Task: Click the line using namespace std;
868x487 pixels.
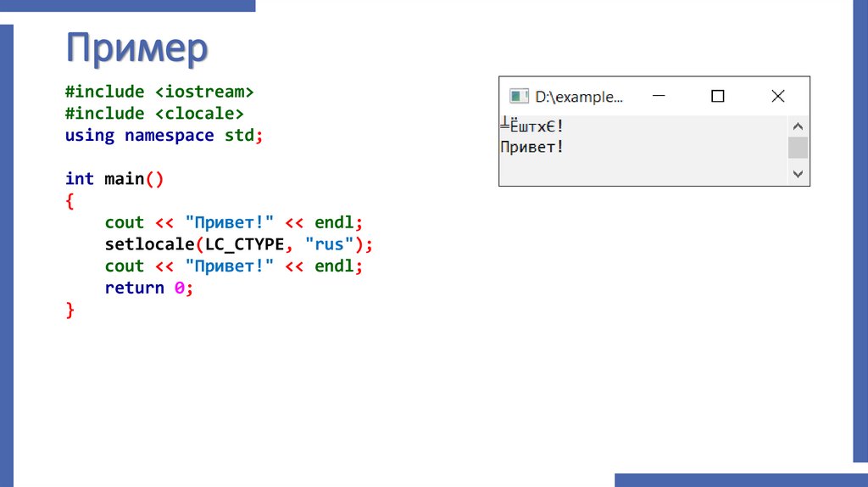Action: coord(164,136)
